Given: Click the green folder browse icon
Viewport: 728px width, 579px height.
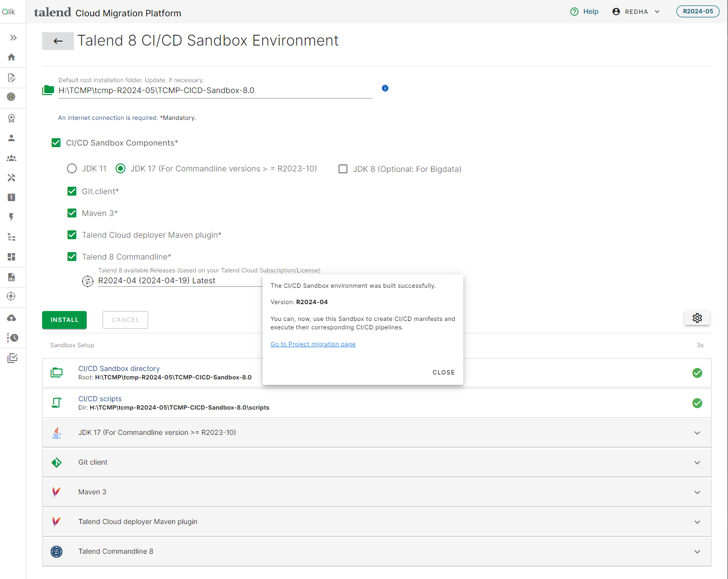Looking at the screenshot, I should [48, 90].
